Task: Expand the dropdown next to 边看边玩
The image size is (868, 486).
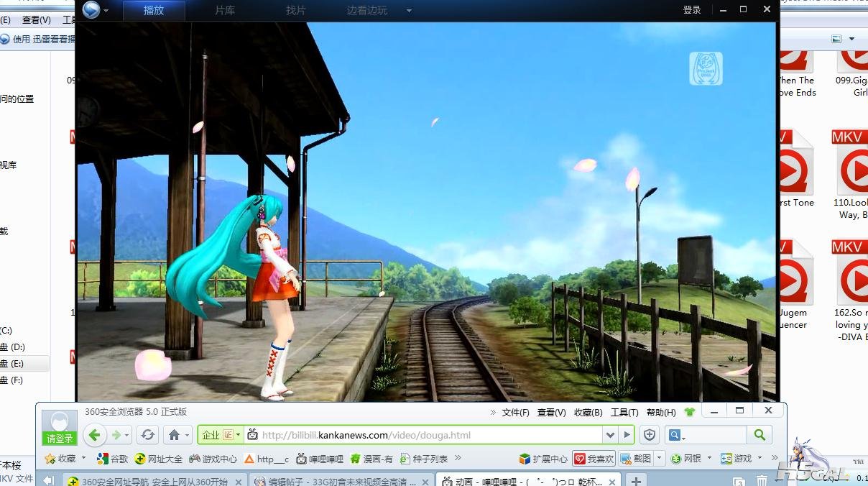Action: pos(409,10)
